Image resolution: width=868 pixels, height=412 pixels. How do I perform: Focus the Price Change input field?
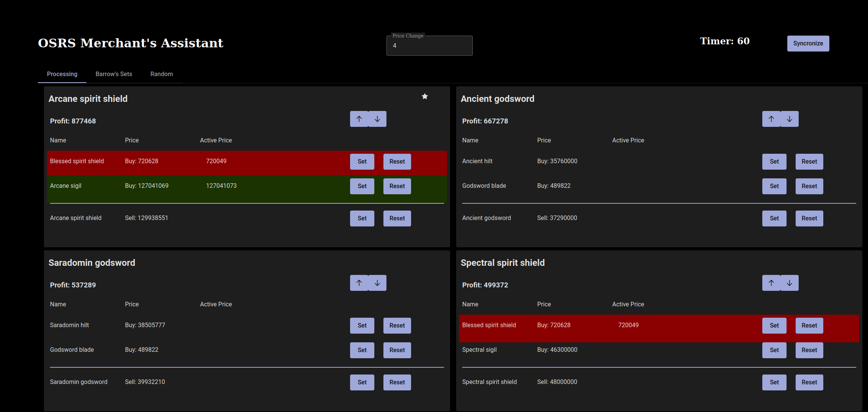429,45
